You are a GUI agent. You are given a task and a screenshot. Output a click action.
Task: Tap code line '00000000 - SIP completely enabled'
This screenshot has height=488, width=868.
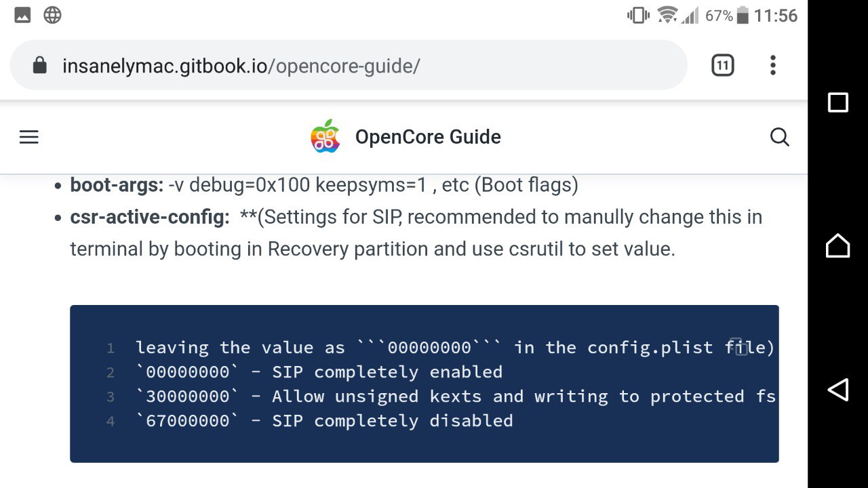[x=319, y=372]
